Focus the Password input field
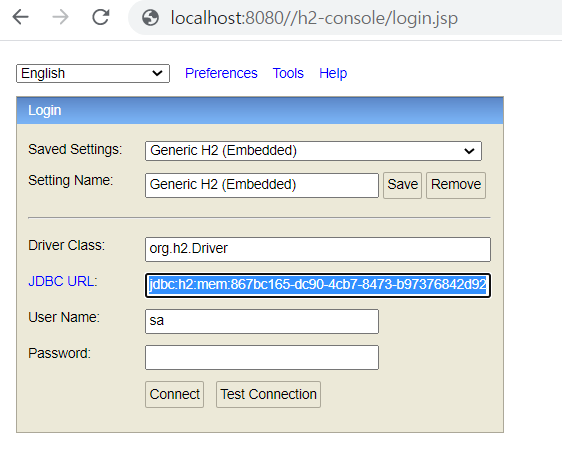Screen dimensions: 562x449 tap(262, 357)
